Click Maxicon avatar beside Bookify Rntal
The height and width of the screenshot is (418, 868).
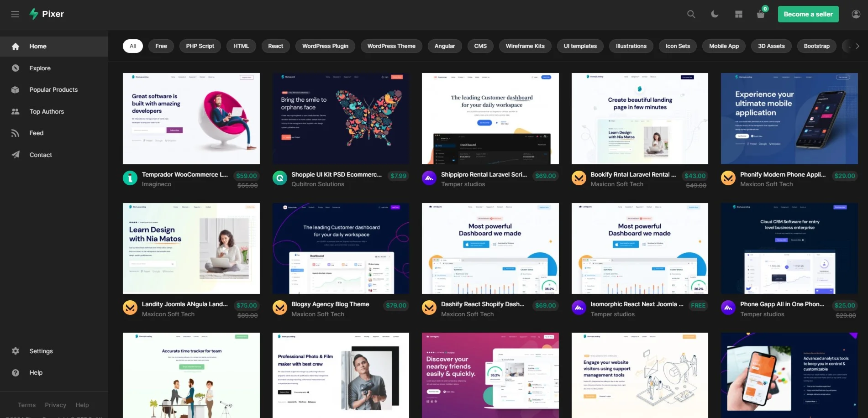(579, 178)
